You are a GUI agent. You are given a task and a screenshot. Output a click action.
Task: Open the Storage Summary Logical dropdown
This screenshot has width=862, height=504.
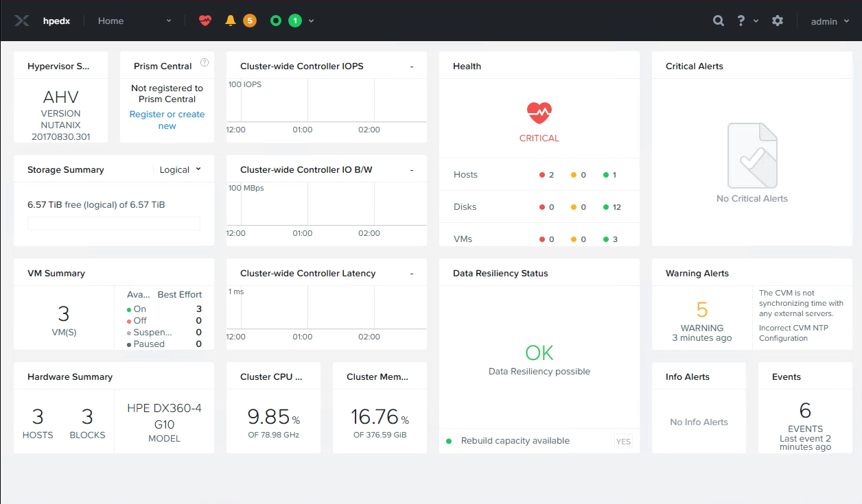coord(180,169)
